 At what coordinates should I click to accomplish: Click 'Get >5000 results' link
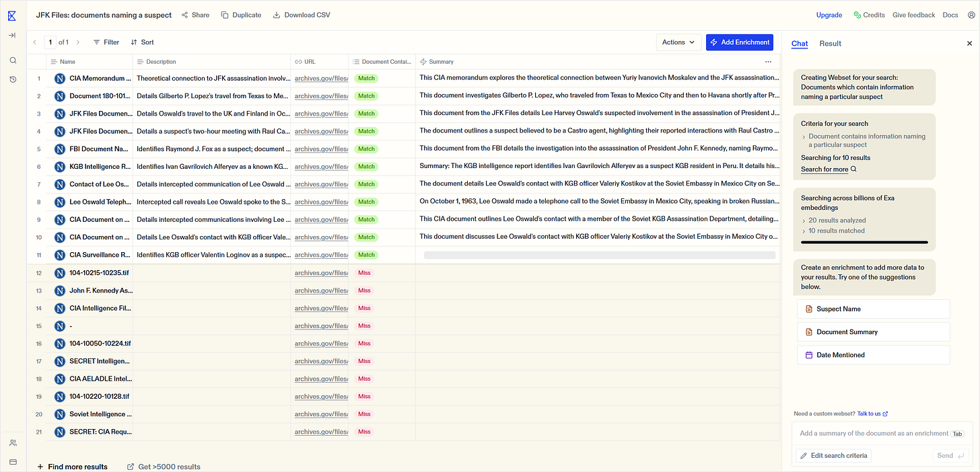[x=164, y=467]
